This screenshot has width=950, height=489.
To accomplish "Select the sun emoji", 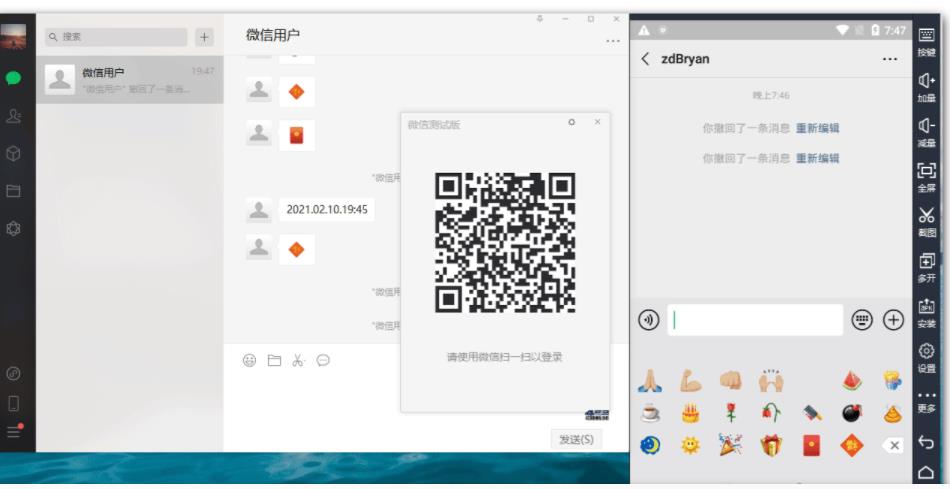I will [x=690, y=447].
